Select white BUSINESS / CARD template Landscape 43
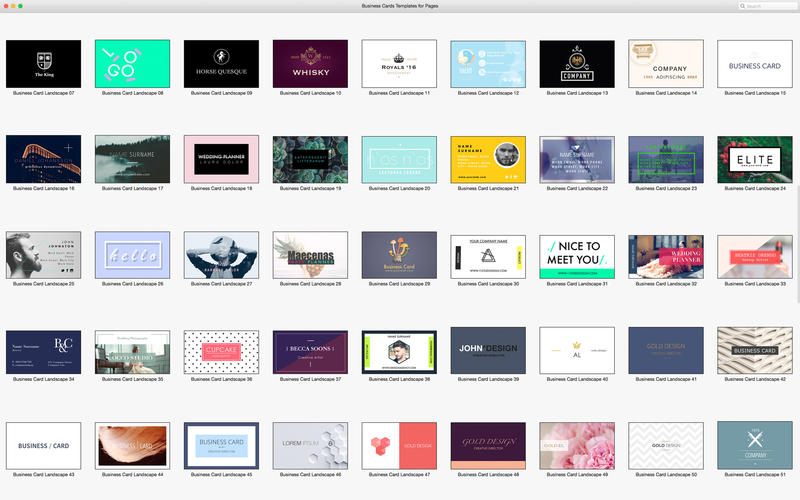Image resolution: width=800 pixels, height=500 pixels. tap(43, 445)
